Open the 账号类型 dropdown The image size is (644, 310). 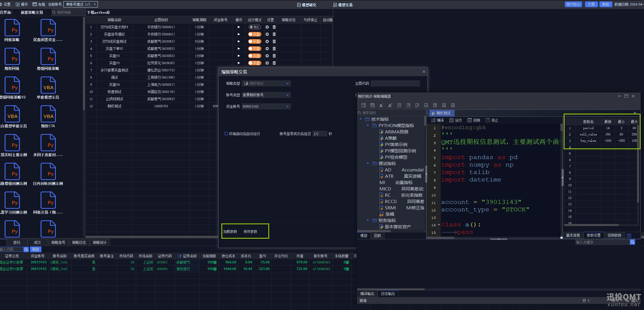coord(266,95)
